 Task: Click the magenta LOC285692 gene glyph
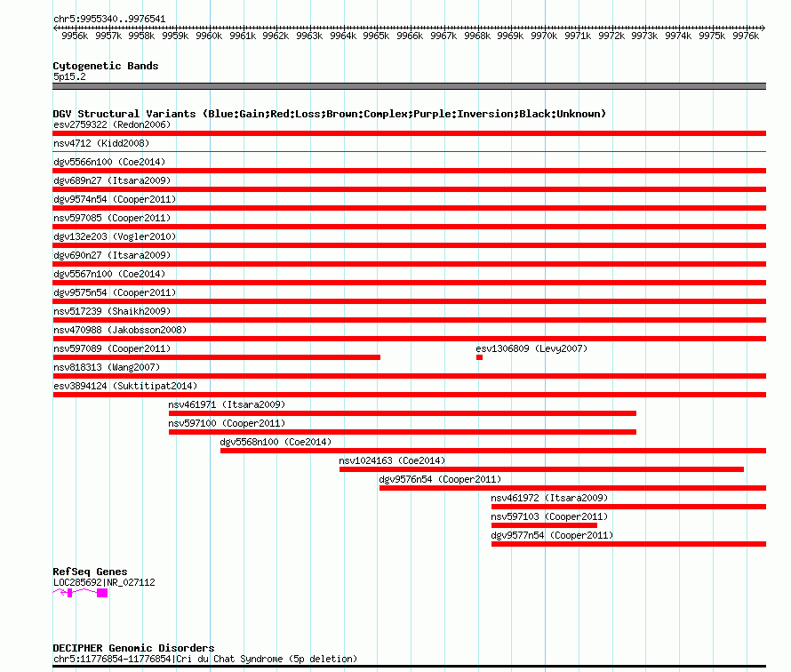(80, 593)
